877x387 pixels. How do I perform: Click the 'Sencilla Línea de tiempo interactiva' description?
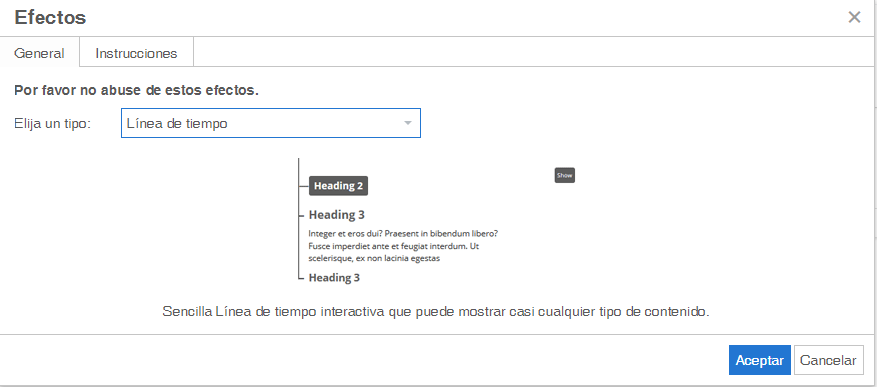point(436,312)
